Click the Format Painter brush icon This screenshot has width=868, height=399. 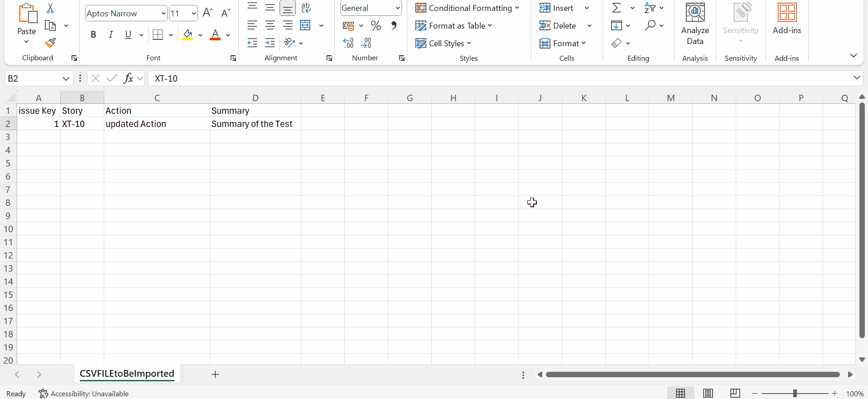[50, 43]
